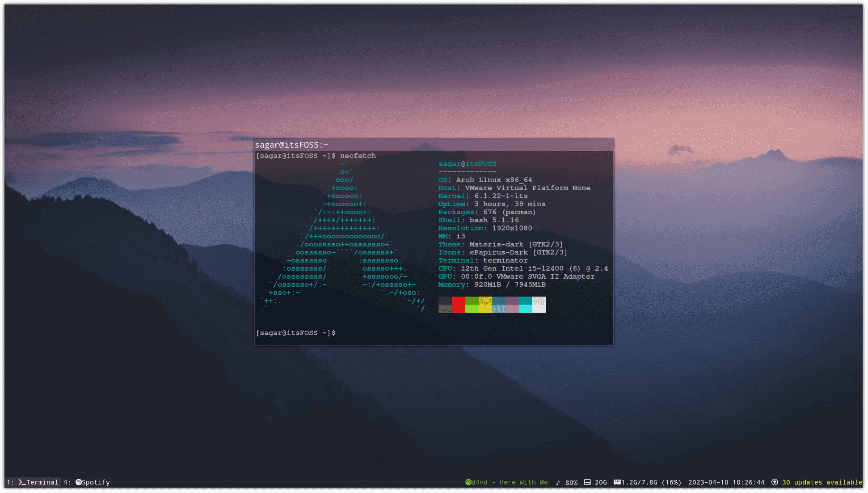Screen dimensions: 868x493
Task: Click the Spotify icon in the now-playing status
Action: pyautogui.click(x=468, y=482)
